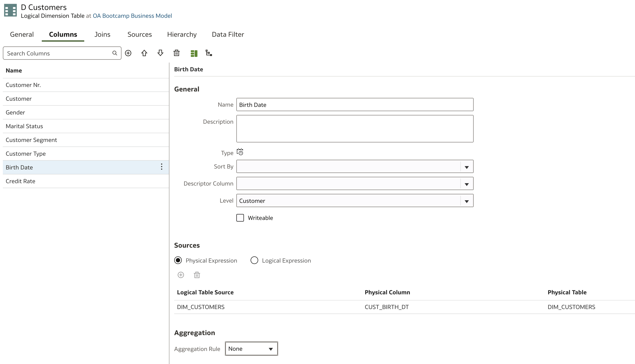Viewport: 635px width, 364px height.
Task: Click the Name input field
Action: pyautogui.click(x=355, y=105)
